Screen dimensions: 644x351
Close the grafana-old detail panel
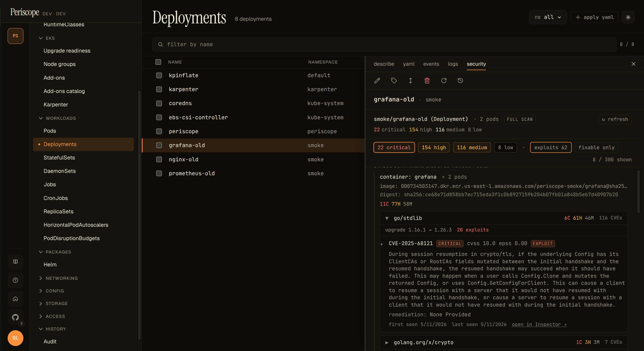[x=633, y=64]
